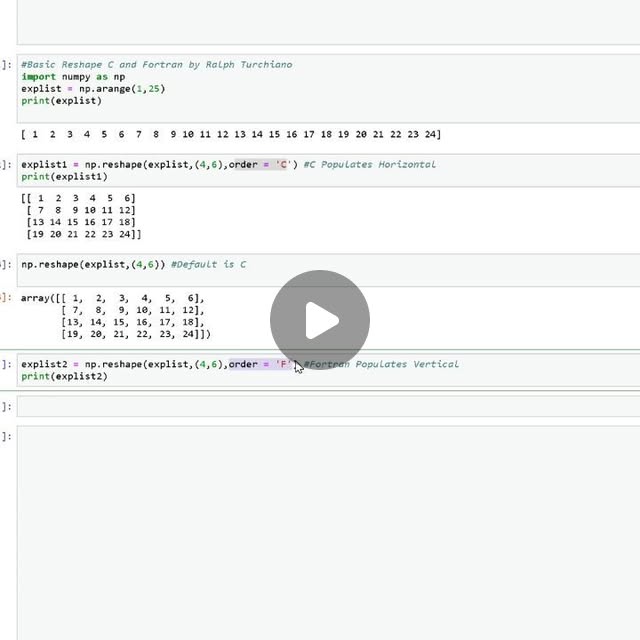
Task: Click array output row '[19, 20, 21, 22, 23, 24]])'
Action: (x=136, y=334)
